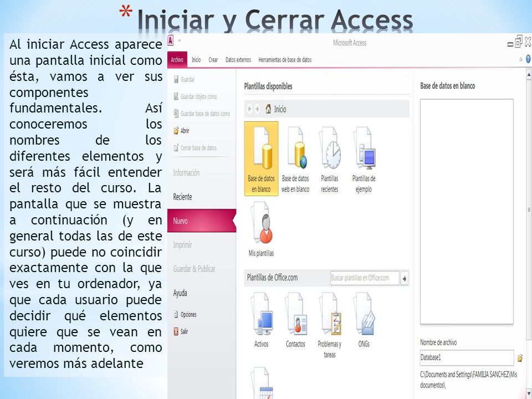Image resolution: width=532 pixels, height=399 pixels.
Task: Open the Ayuda section
Action: point(180,293)
